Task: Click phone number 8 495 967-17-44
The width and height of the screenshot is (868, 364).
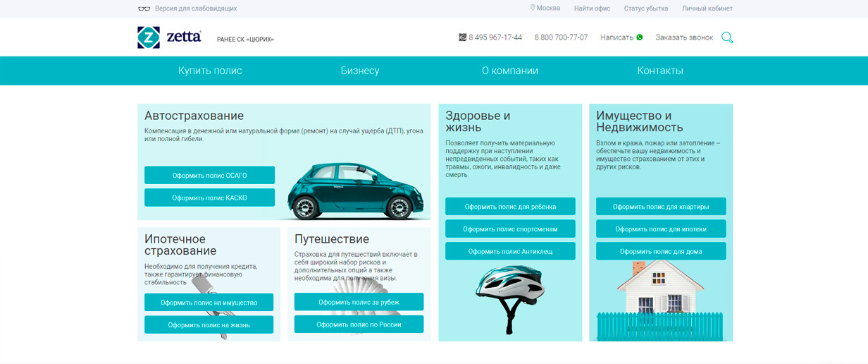Action: (495, 37)
